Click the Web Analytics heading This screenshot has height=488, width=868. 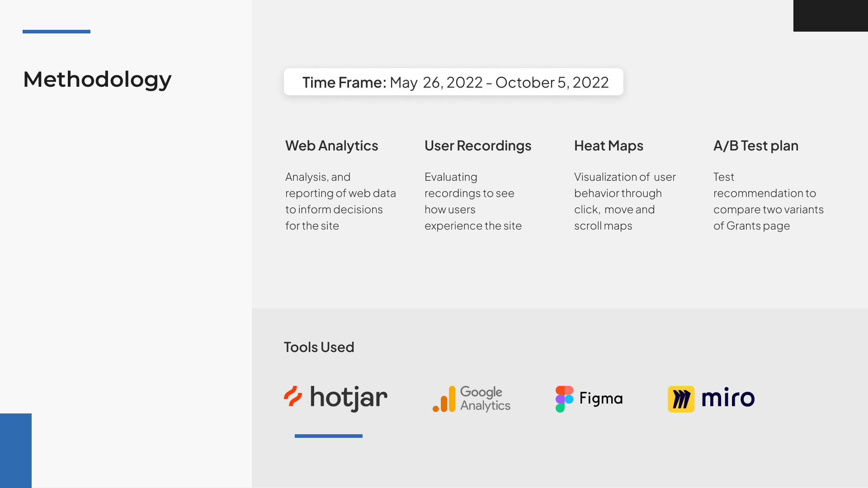pos(331,145)
